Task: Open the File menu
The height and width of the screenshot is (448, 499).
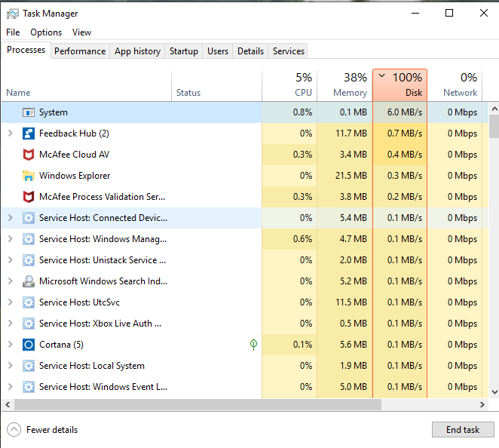Action: click(13, 32)
